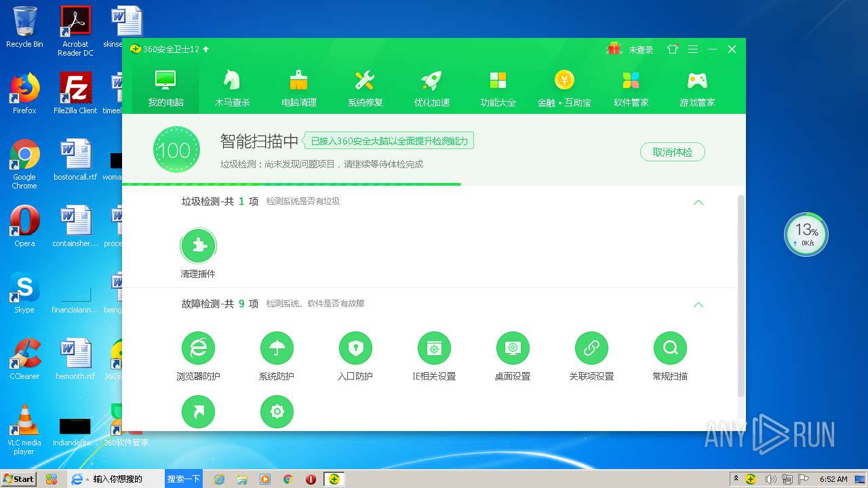Open Acrobat Reader DC desktop icon
The width and height of the screenshot is (868, 488).
coord(75,31)
